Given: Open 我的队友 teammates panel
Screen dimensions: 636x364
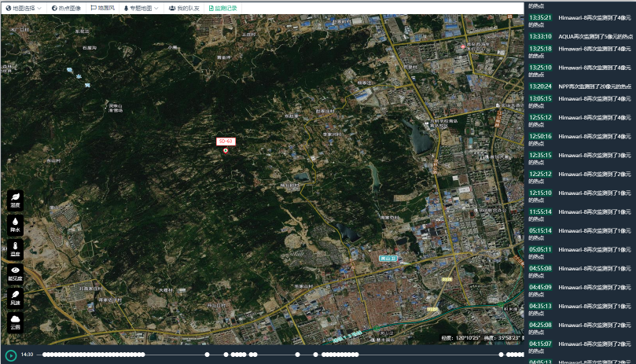Looking at the screenshot, I should (184, 8).
